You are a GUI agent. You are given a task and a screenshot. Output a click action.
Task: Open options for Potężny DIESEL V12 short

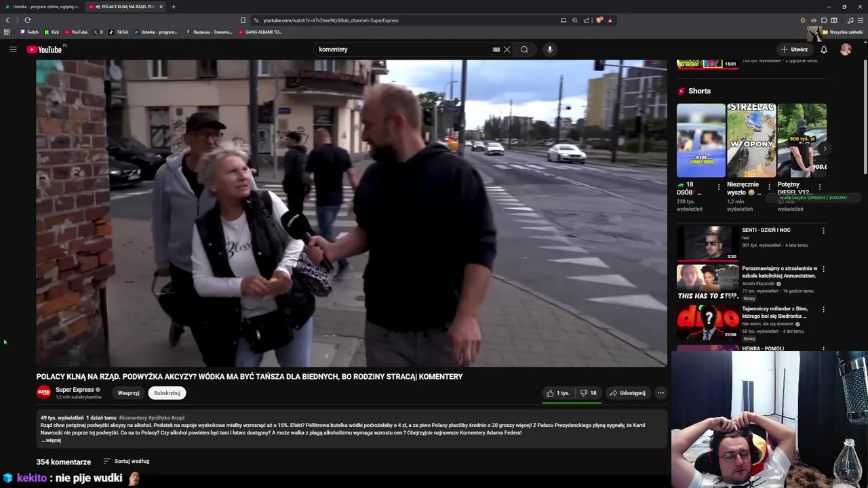[819, 187]
